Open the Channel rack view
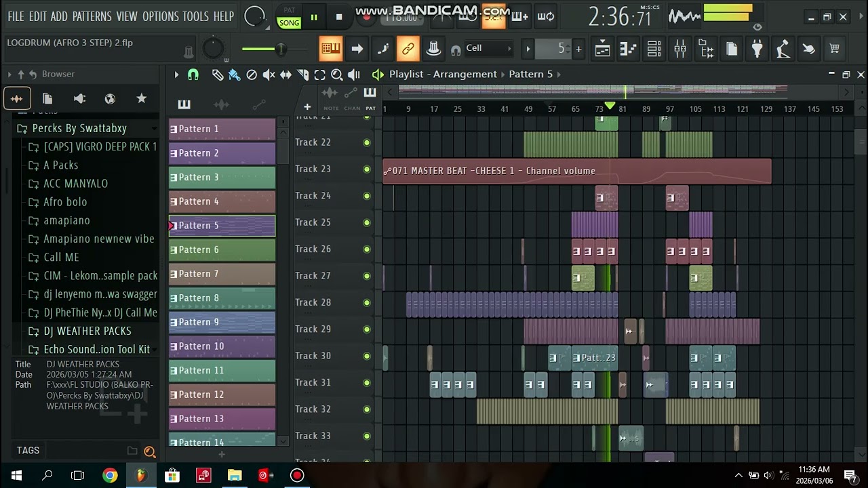The image size is (868, 488). click(x=654, y=49)
